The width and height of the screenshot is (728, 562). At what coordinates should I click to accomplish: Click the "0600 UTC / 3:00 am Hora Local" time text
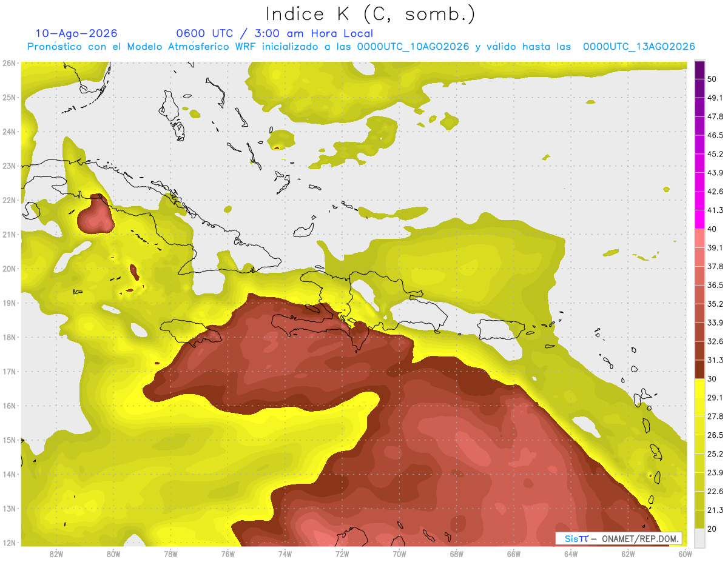pos(274,33)
